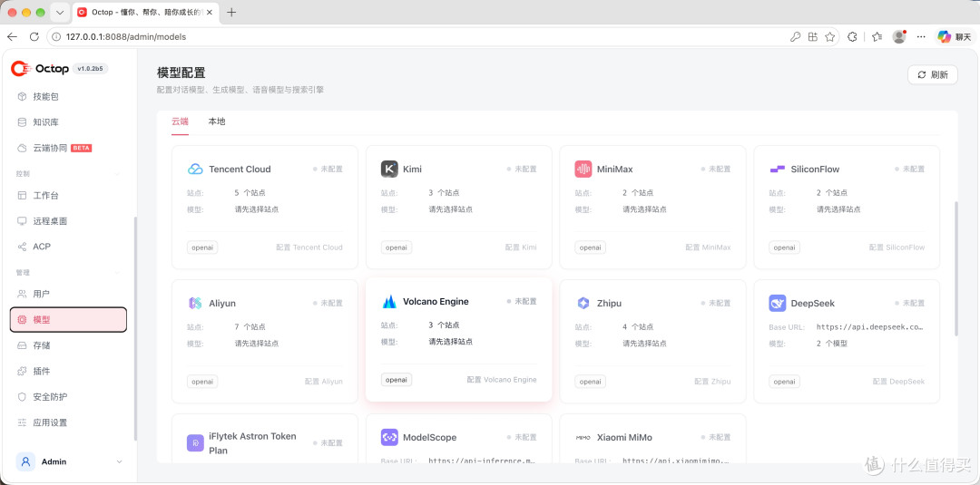
Task: Click the Tencent Cloud logo icon
Action: pos(195,170)
